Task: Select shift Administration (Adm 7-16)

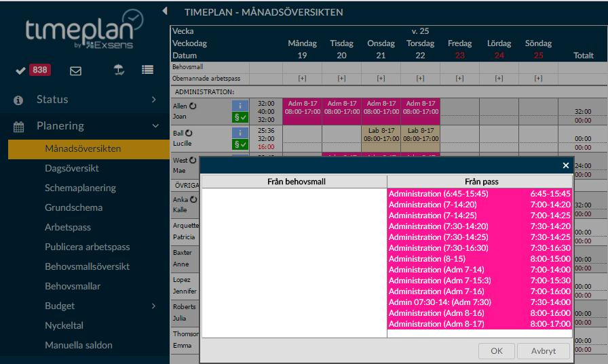Action: [480, 291]
